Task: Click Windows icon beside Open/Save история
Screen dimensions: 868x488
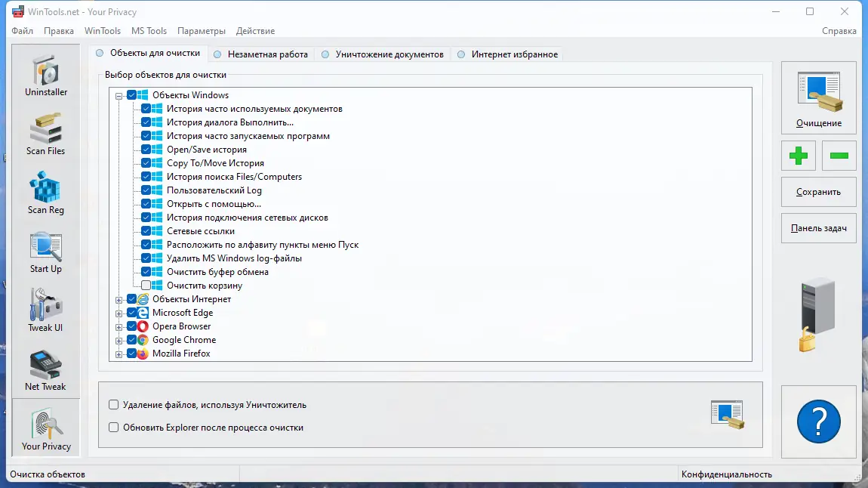Action: [157, 150]
